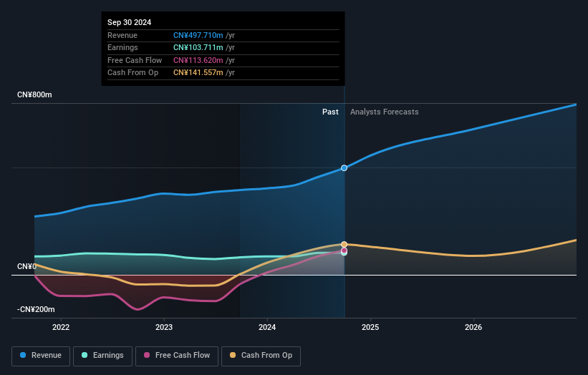588x375 pixels.
Task: Click the Cash From Op label in tooltip
Action: 132,73
